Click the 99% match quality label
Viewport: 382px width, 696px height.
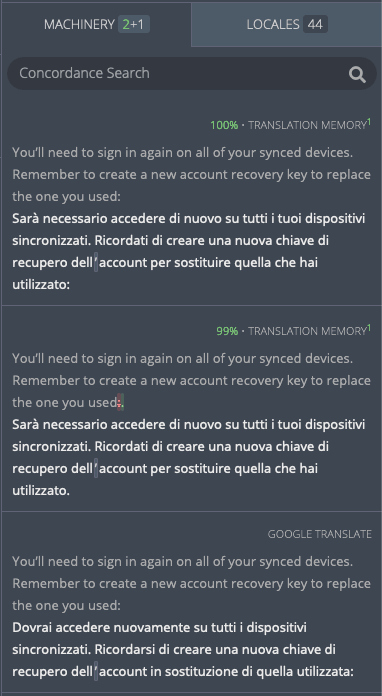[x=227, y=331]
